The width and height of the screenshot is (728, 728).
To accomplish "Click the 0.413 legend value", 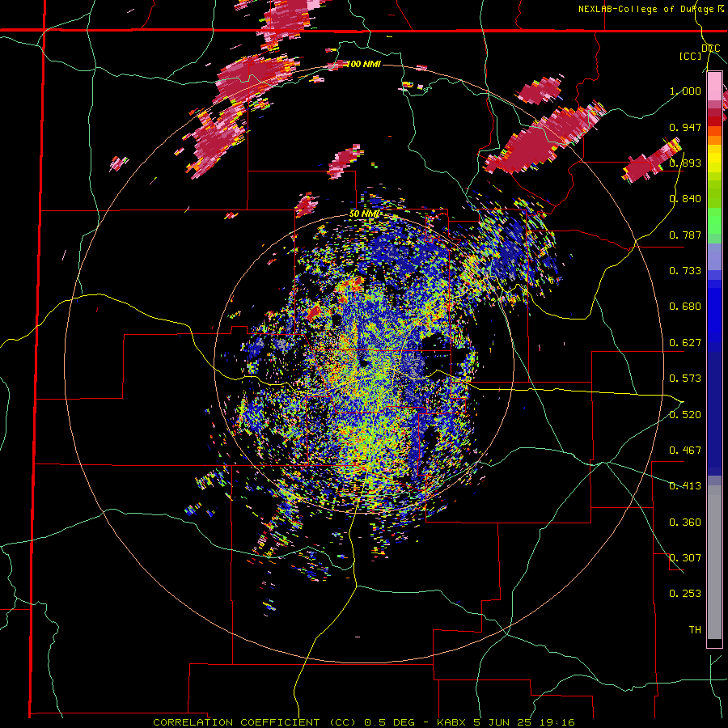I will (685, 486).
